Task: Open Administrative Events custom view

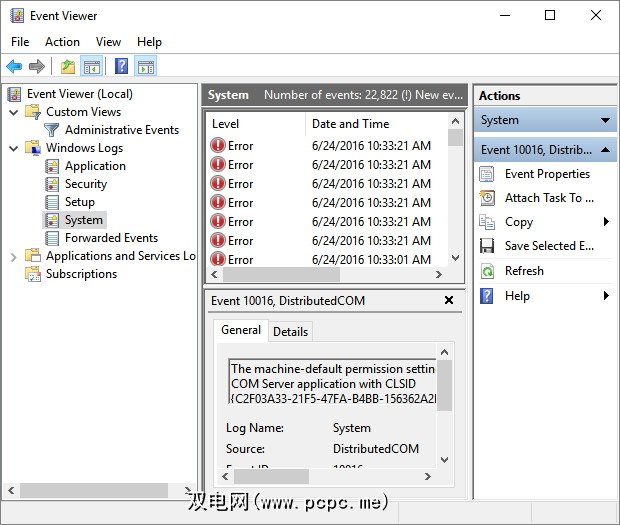Action: click(121, 130)
